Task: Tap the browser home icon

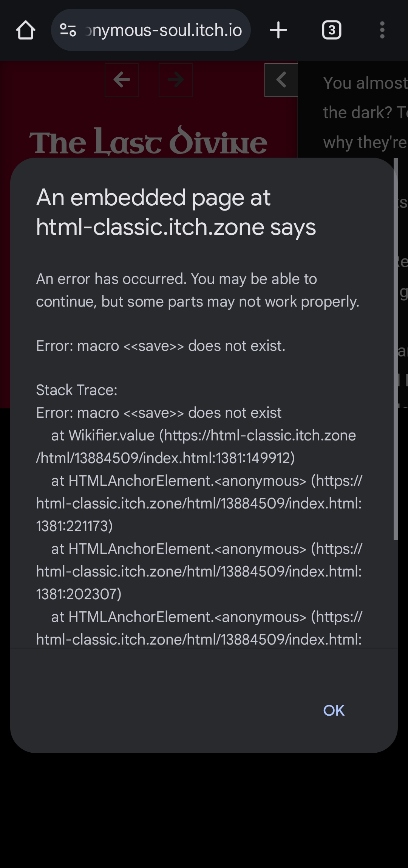Action: point(26,30)
